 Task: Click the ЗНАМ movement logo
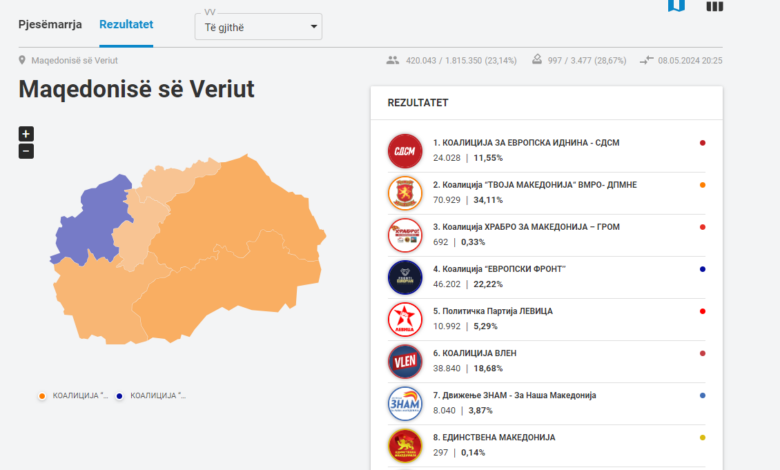pos(405,403)
